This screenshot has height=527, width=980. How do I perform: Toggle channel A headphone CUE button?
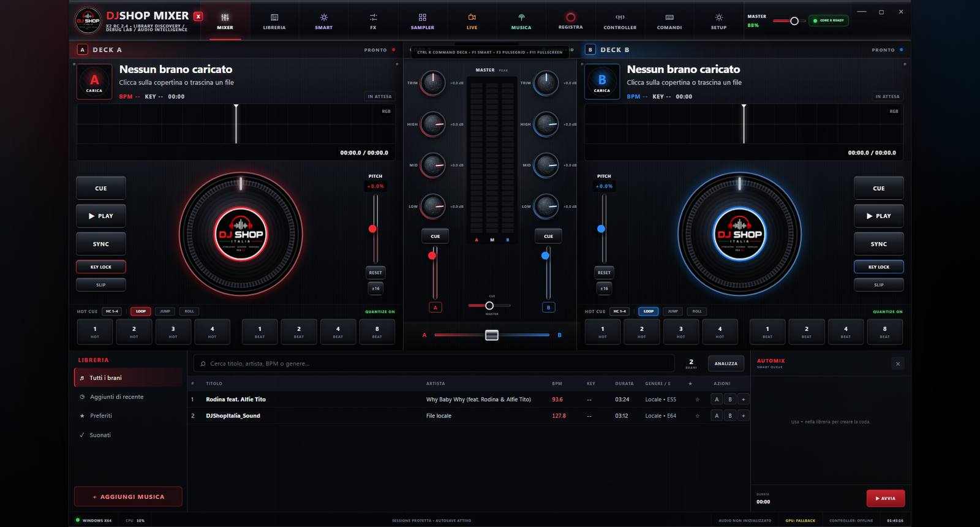pos(435,236)
